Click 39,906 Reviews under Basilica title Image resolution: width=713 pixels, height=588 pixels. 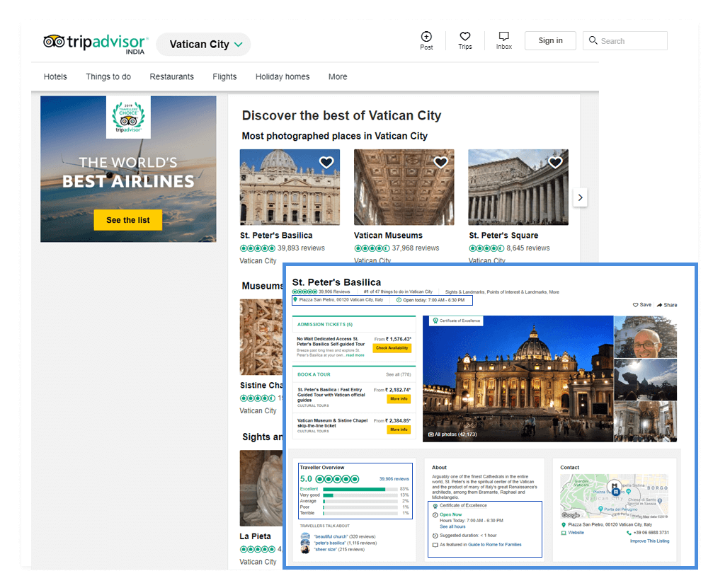[x=334, y=292]
